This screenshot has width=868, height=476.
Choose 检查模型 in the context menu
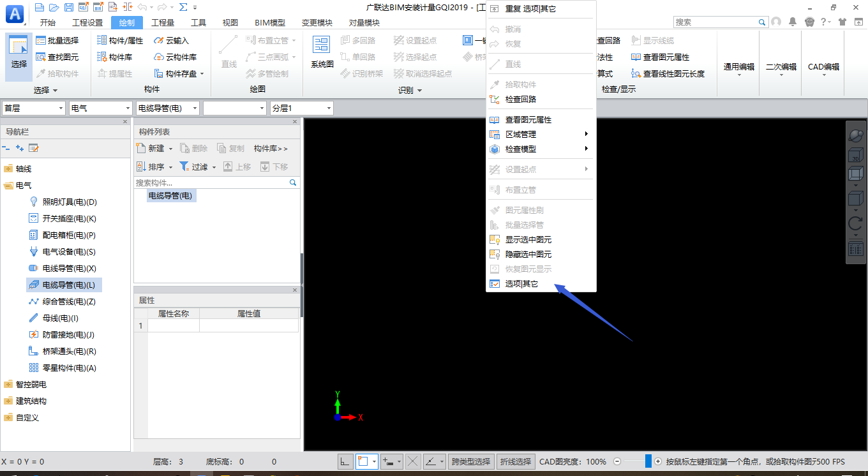541,149
